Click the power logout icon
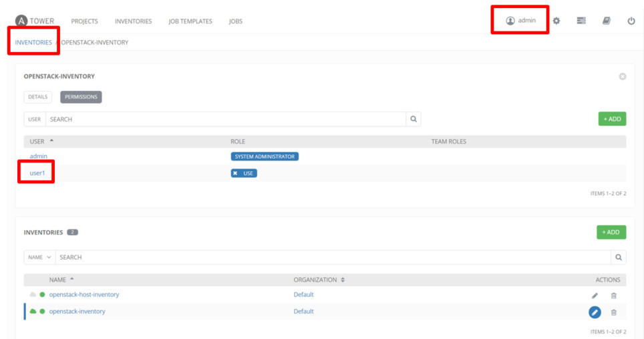The width and height of the screenshot is (644, 339). 631,21
